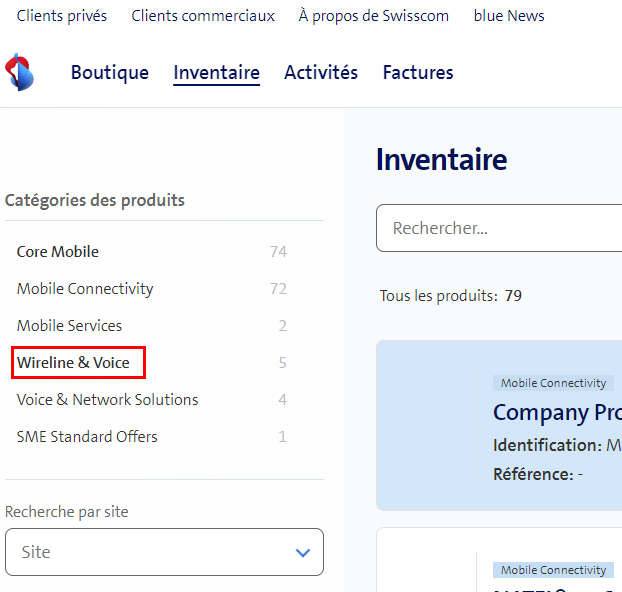The image size is (622, 592).
Task: Select the Wireline & Voice category
Action: pos(73,363)
